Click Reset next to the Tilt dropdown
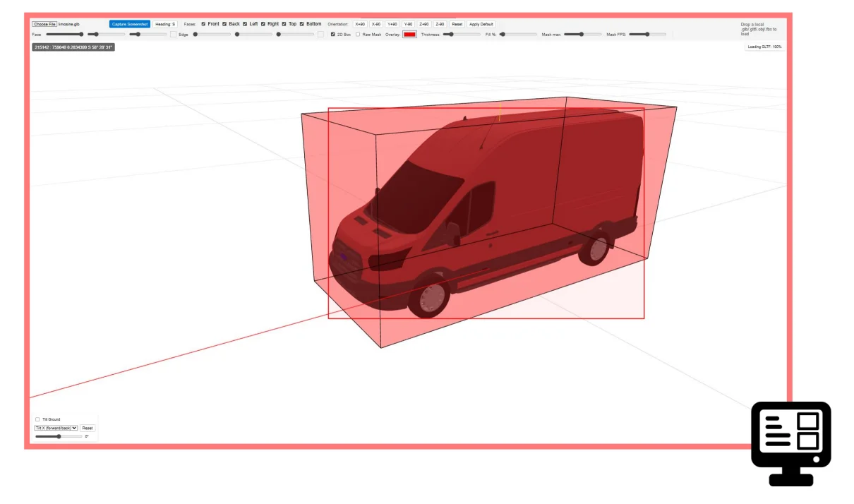854x504 pixels. [x=87, y=428]
